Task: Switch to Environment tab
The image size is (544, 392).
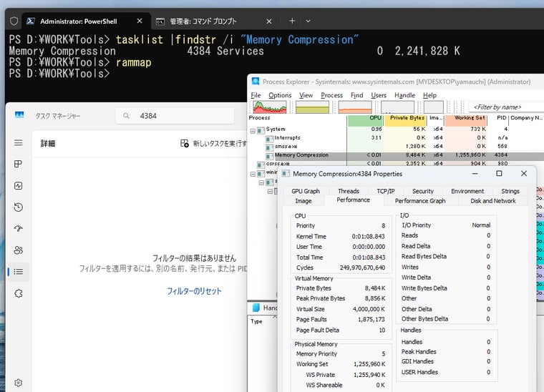Action: click(x=467, y=191)
